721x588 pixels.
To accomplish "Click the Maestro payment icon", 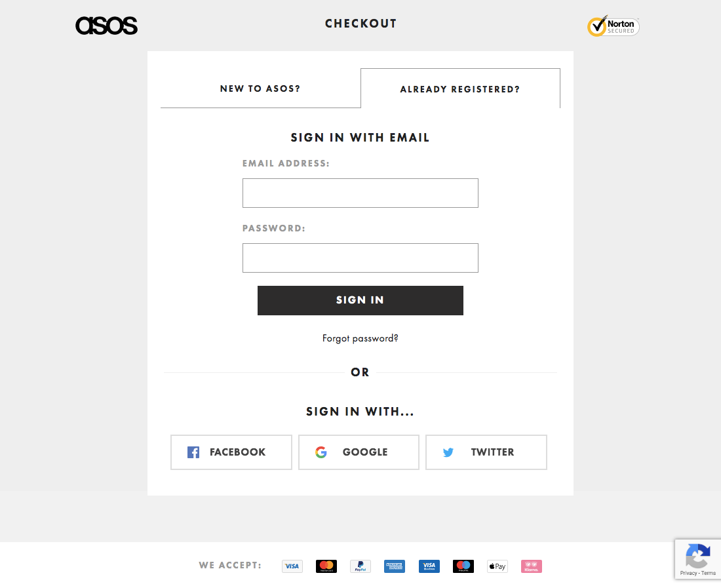I will [x=463, y=566].
